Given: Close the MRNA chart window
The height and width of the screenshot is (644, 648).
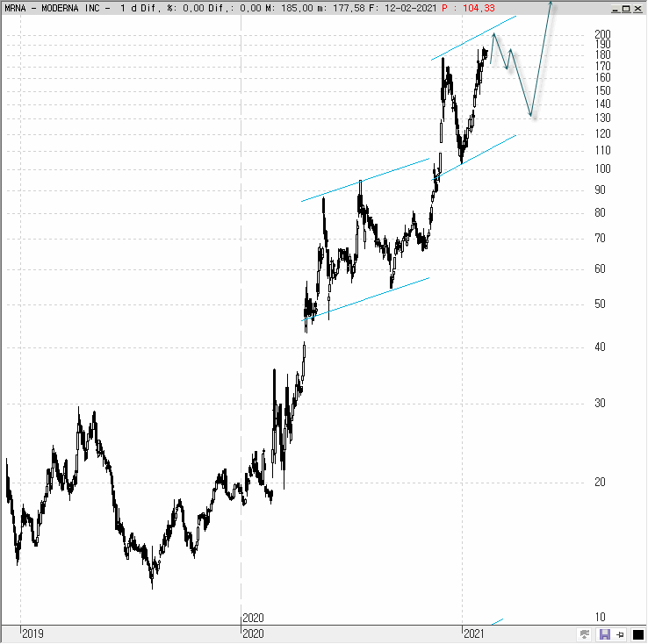Looking at the screenshot, I should [x=637, y=8].
